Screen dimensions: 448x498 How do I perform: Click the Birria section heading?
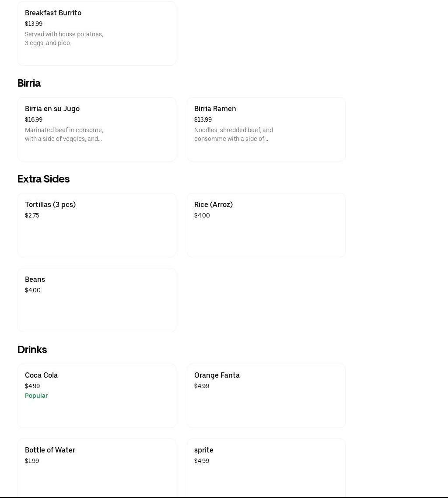coord(29,83)
